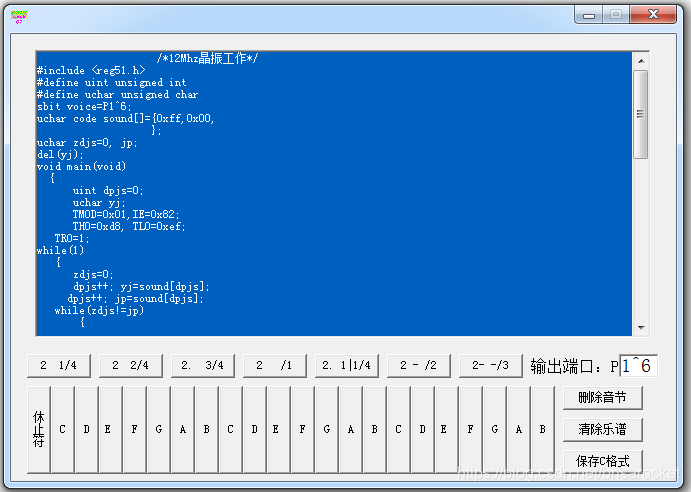Click the 'dpjs++; jp=sound[dpjs];' line
Image resolution: width=691 pixels, height=492 pixels.
136,298
